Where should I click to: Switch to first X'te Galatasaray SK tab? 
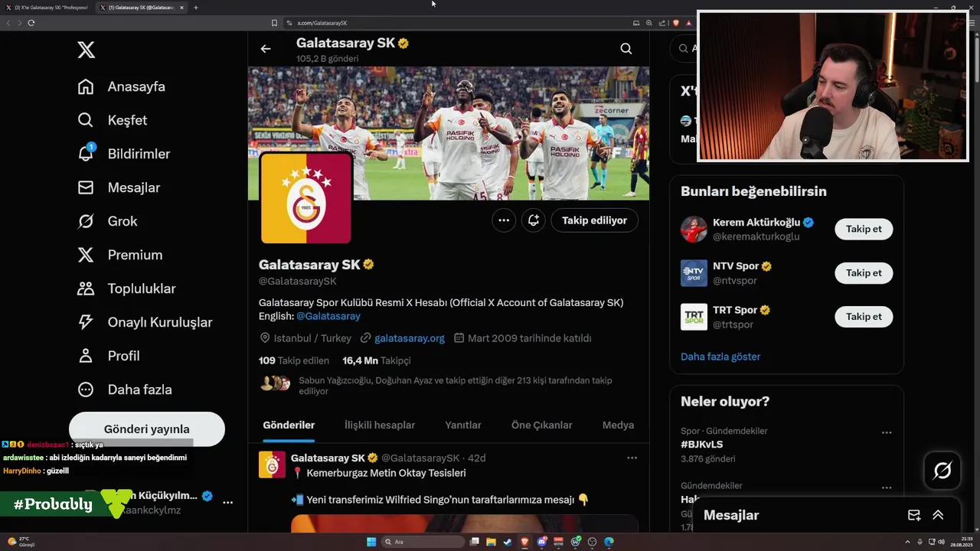(x=47, y=8)
